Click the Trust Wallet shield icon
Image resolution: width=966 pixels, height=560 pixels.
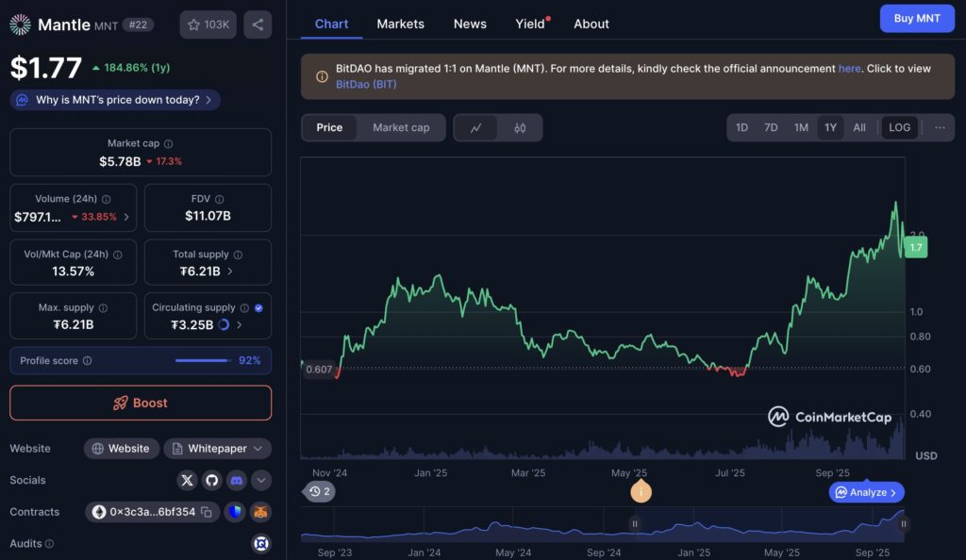tap(235, 512)
